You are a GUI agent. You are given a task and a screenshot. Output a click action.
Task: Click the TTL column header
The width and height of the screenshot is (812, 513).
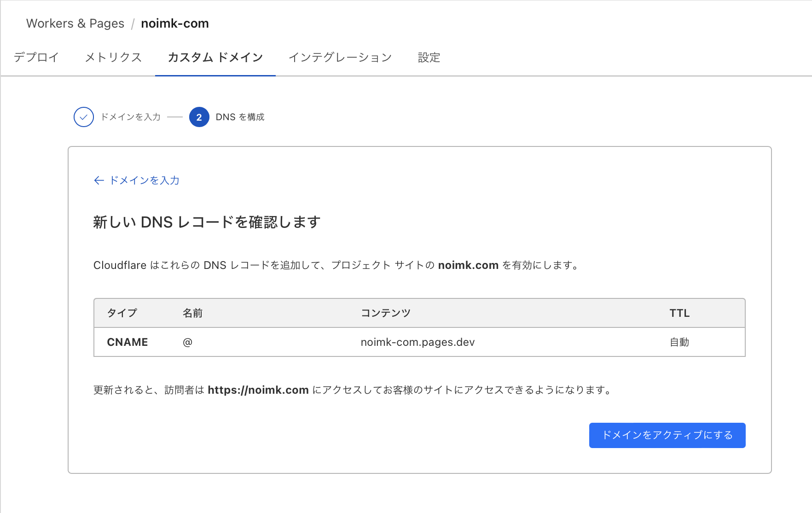point(679,313)
